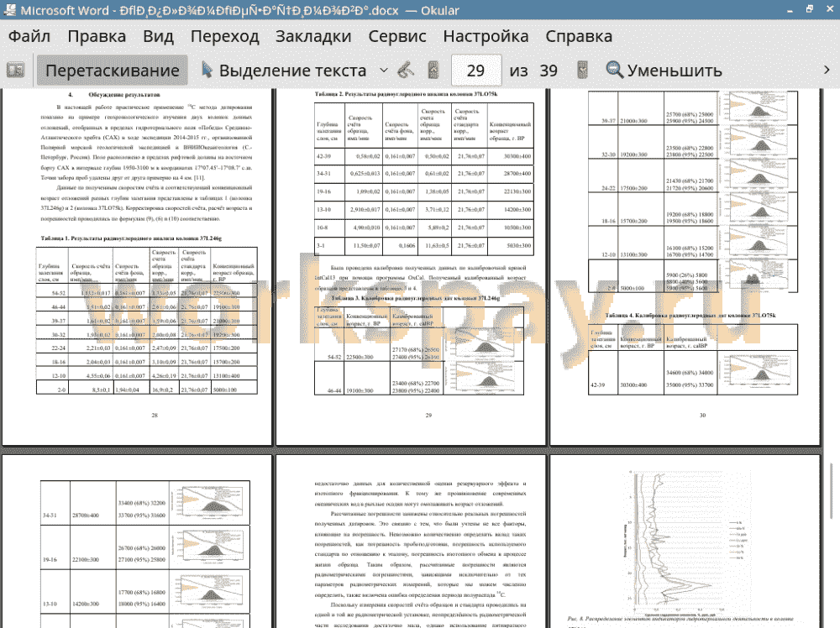The width and height of the screenshot is (840, 628).
Task: Toggle the sidebar navigation panel icon
Action: click(x=15, y=71)
